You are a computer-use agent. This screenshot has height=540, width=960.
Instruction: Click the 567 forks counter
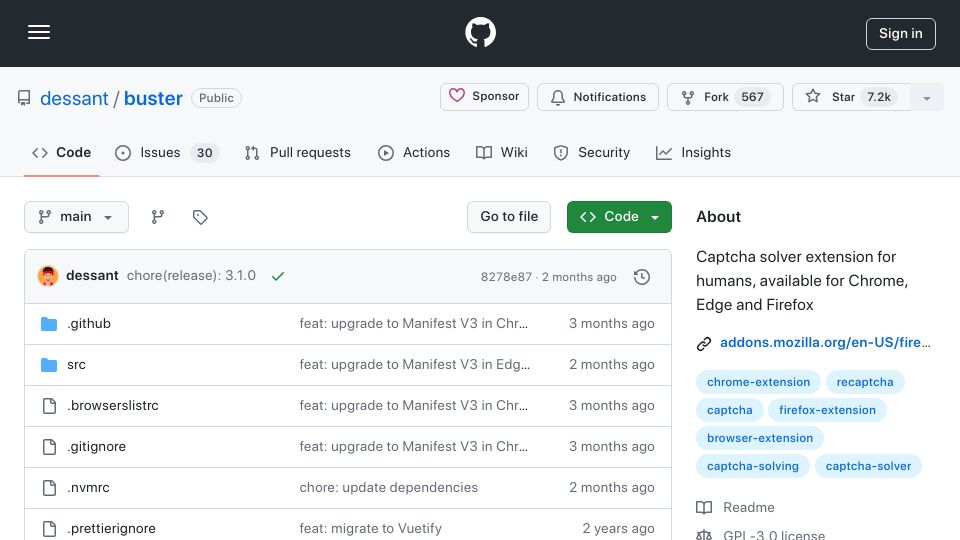[752, 97]
